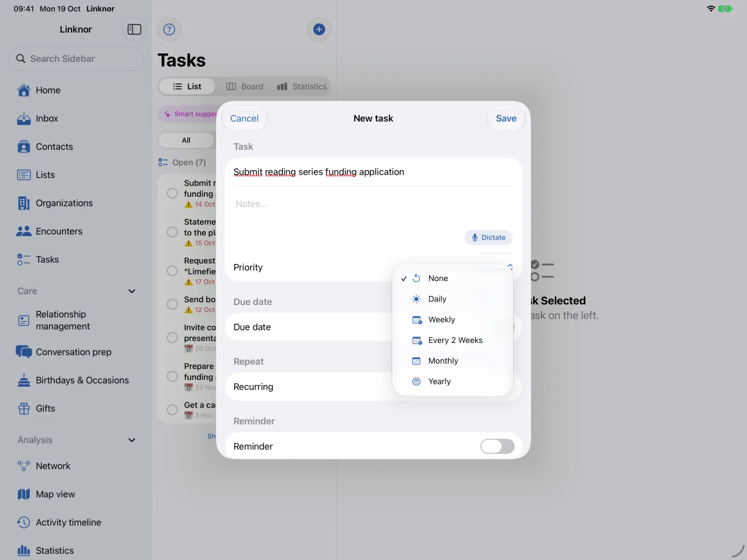Complete the 17 Oct Request task
Screen dimensions: 747x560
coord(172,271)
